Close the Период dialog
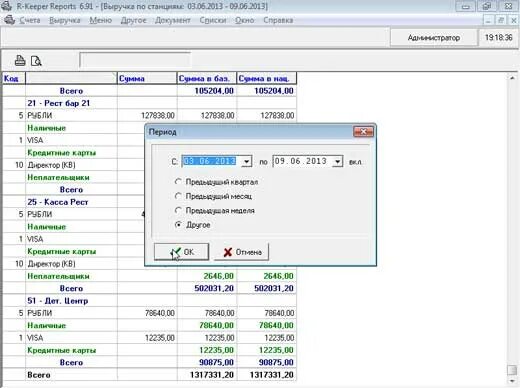 pyautogui.click(x=363, y=132)
